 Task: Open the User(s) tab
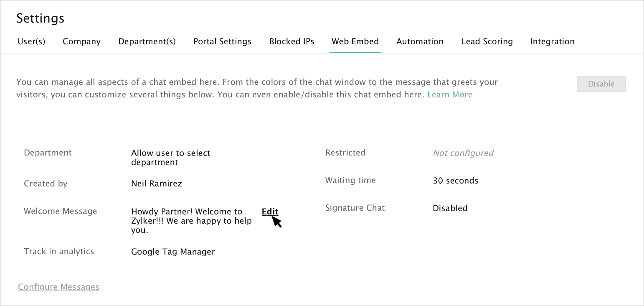pyautogui.click(x=31, y=41)
